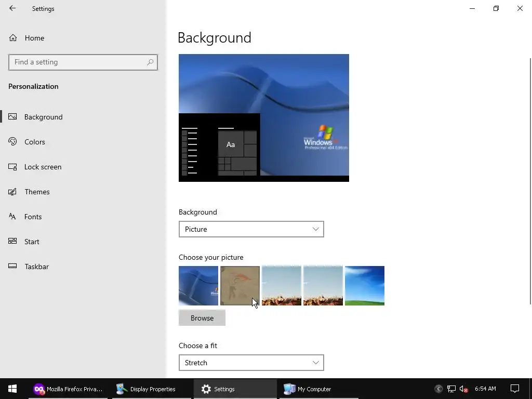Screen dimensions: 532x399
Task: Click the My Computer taskbar icon
Action: click(289, 389)
